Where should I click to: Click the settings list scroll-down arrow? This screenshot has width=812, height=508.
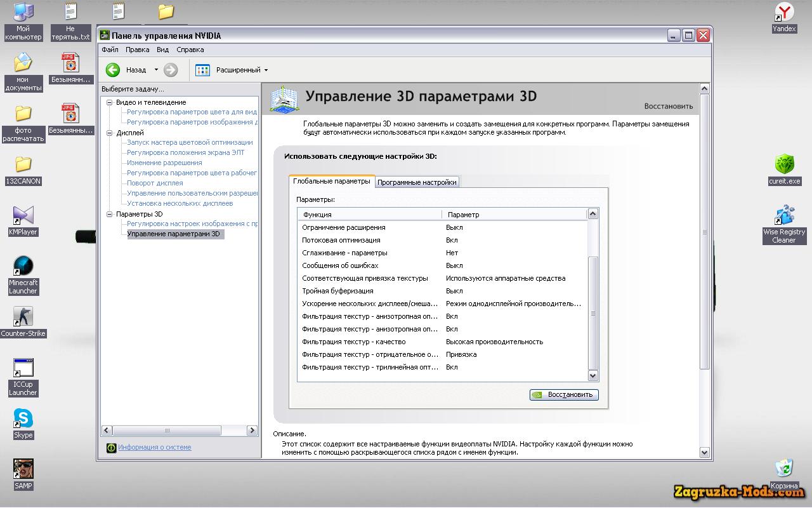(593, 377)
